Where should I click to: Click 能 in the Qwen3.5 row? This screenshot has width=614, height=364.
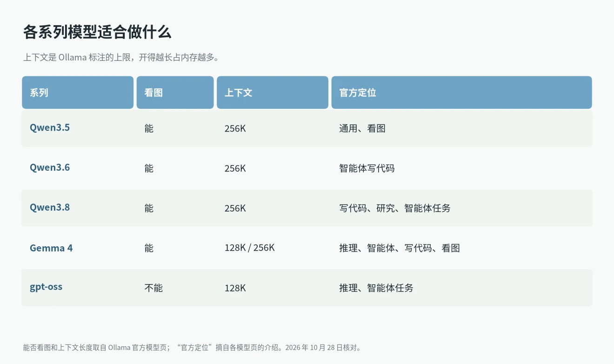[149, 128]
